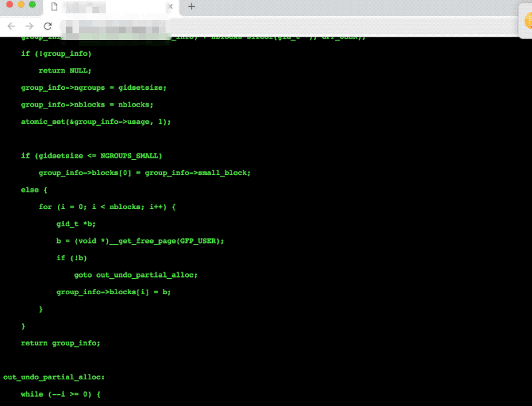This screenshot has width=532, height=406.
Task: Click line 'group_info->blocks[i] = b;'
Action: 114,292
